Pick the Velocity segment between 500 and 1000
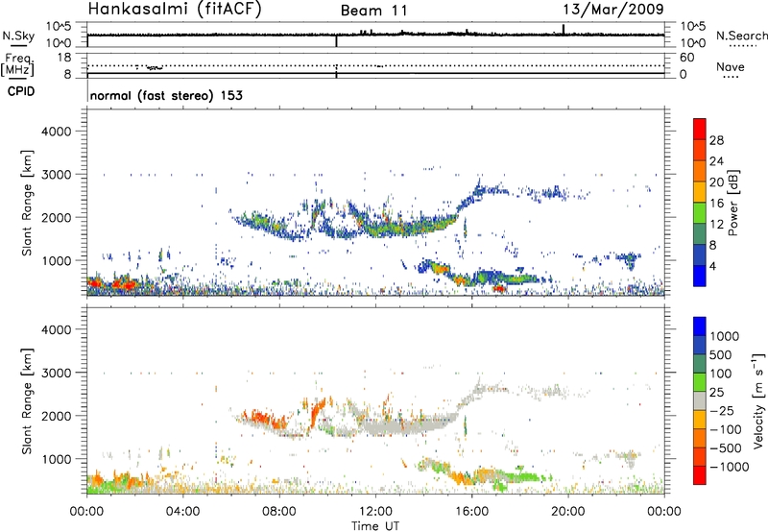This screenshot has height=532, width=768. tap(700, 345)
